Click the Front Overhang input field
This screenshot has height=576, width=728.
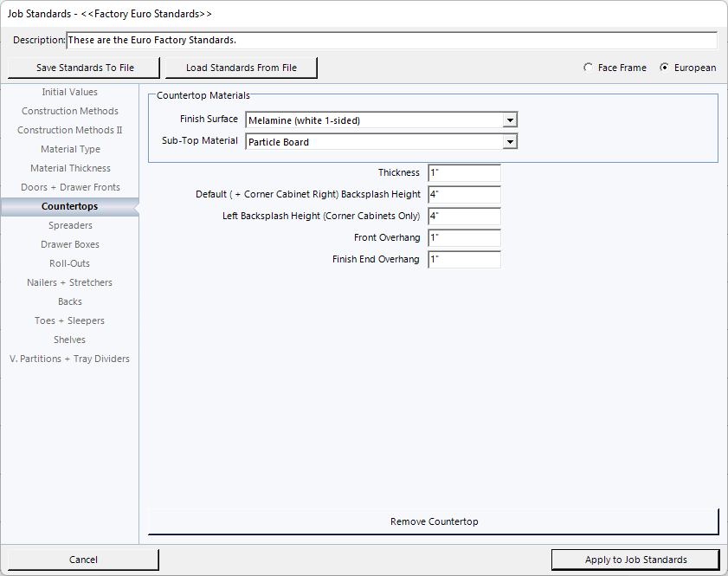coord(464,238)
